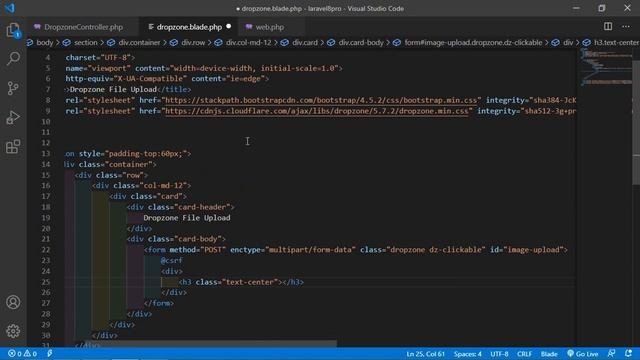
Task: Click line number 13 in the gutter
Action: pyautogui.click(x=46, y=153)
